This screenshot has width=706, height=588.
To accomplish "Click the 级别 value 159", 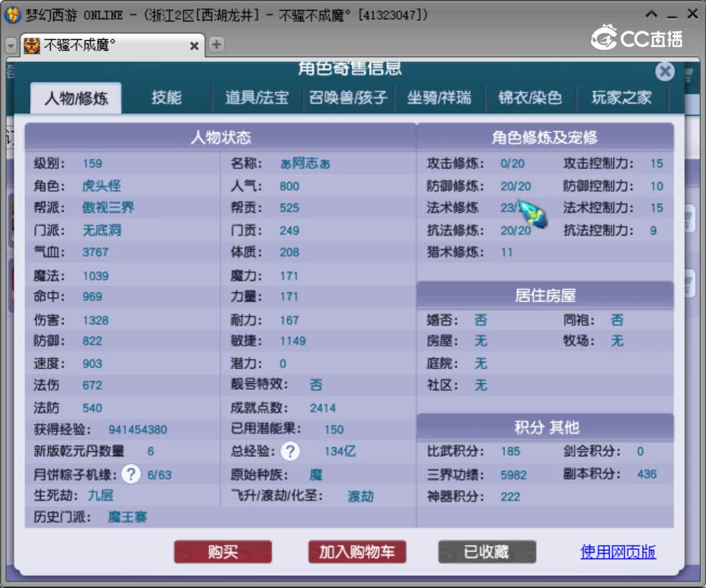I will pyautogui.click(x=92, y=163).
